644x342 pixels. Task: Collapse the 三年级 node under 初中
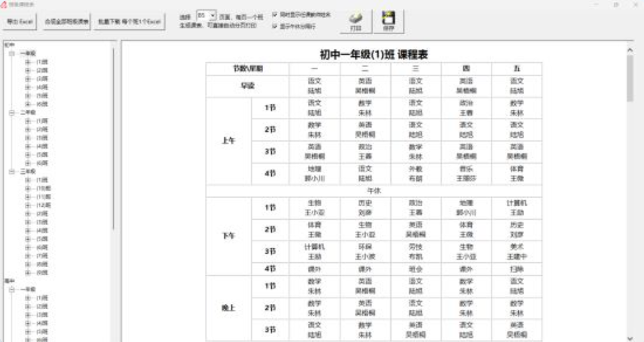(11, 171)
